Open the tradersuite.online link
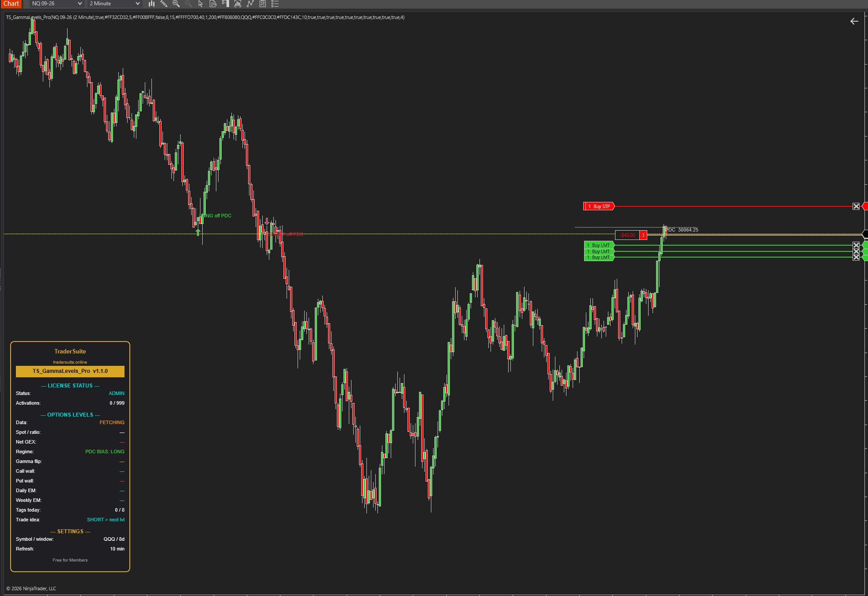868x596 pixels. pos(70,362)
